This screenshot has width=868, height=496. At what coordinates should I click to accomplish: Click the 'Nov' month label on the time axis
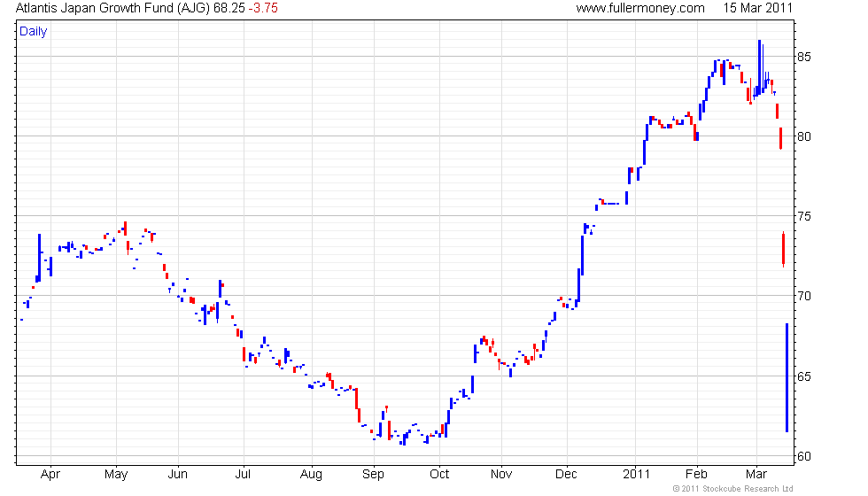point(501,475)
